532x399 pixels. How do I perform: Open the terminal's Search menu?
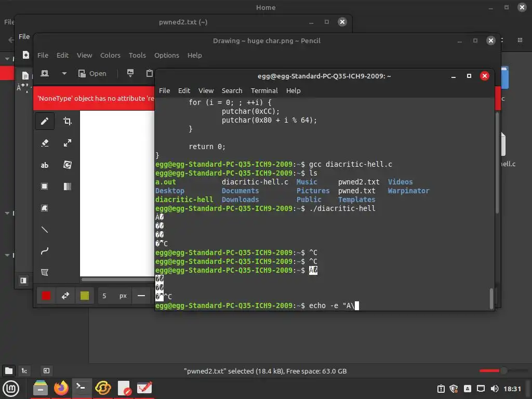coord(232,90)
